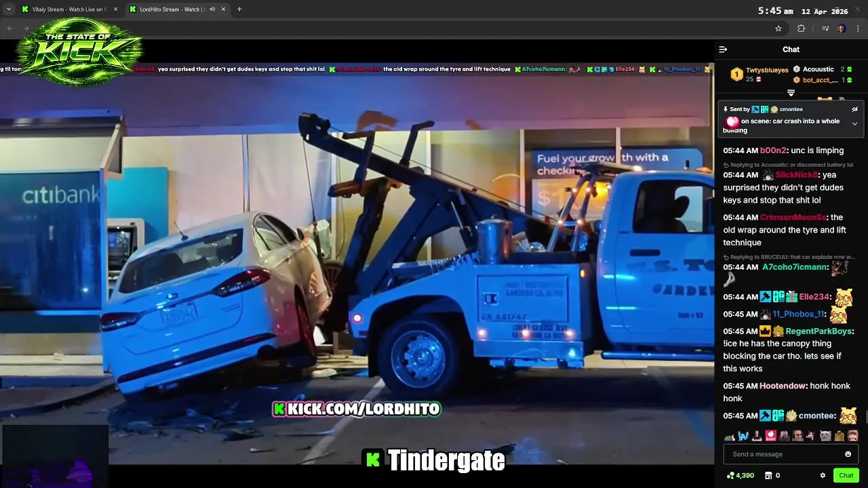The width and height of the screenshot is (868, 488).
Task: Open the emoji picker smiley
Action: point(848,454)
